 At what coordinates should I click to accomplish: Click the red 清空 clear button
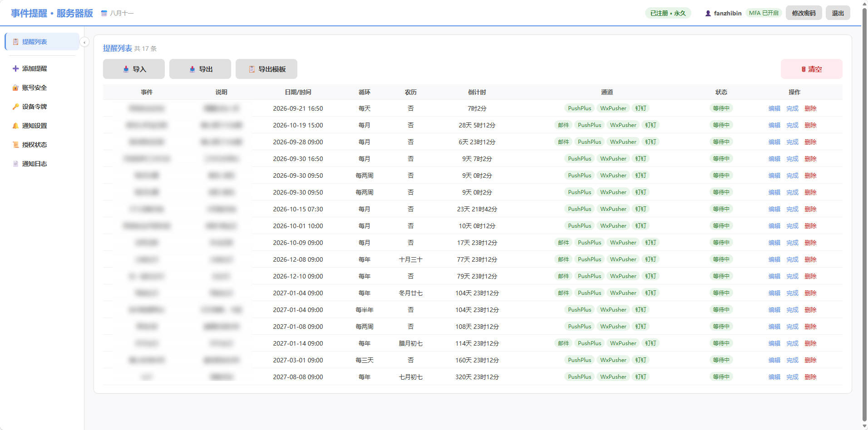[x=811, y=69]
